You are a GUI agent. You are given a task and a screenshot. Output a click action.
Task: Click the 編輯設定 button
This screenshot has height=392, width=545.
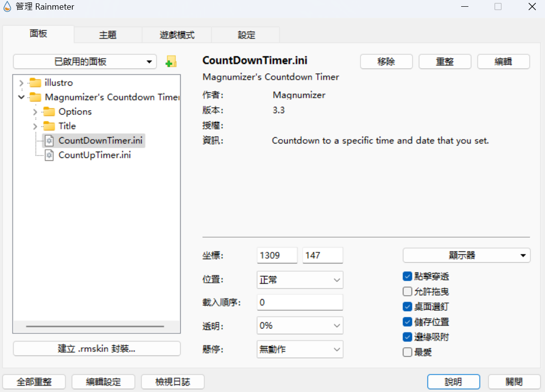(103, 382)
